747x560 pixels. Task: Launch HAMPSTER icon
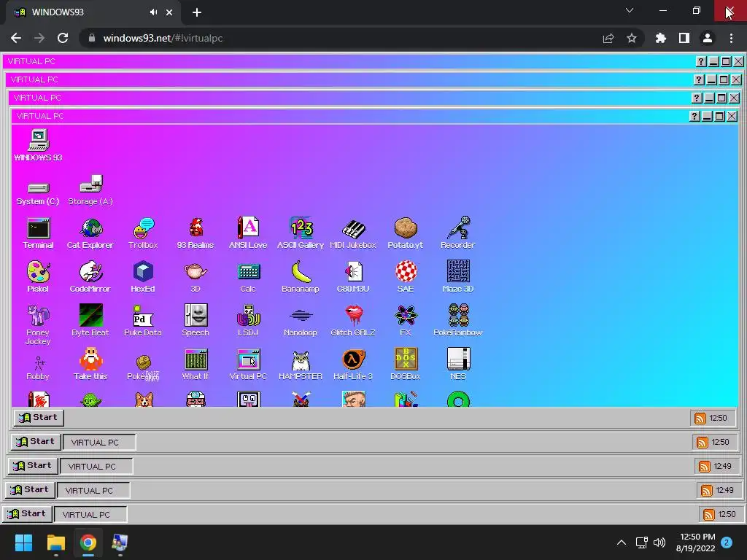click(301, 365)
